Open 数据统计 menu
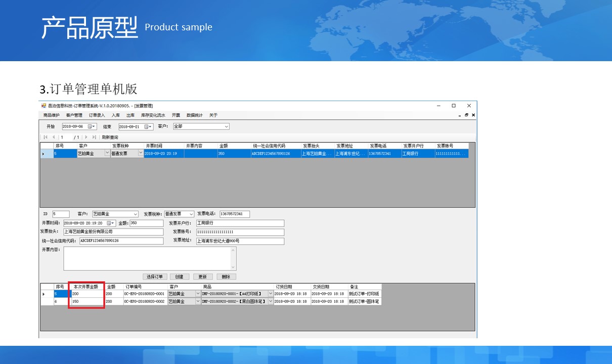 [x=194, y=115]
